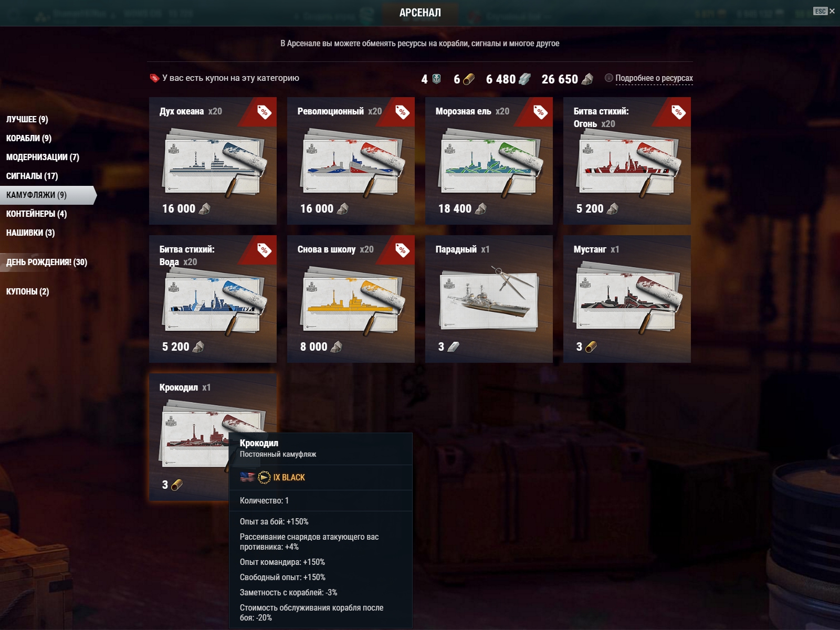Click the coupon tag on Революционный card
Screen dimensions: 840x630
[x=402, y=112]
